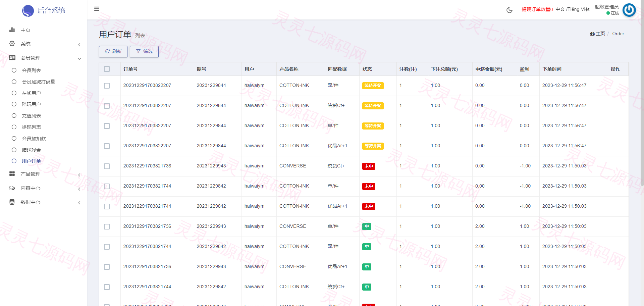
Task: Click the 提现订单数量0 link
Action: 537,9
